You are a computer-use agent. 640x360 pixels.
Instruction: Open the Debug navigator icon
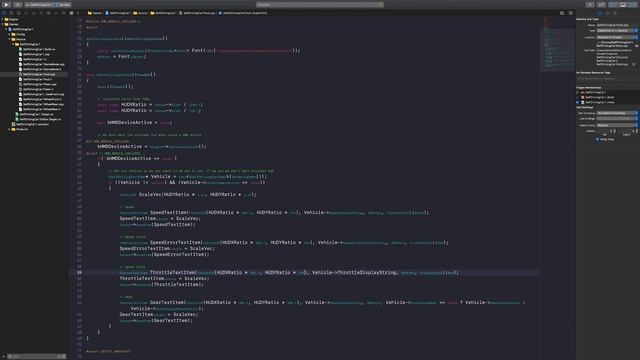[x=49, y=13]
